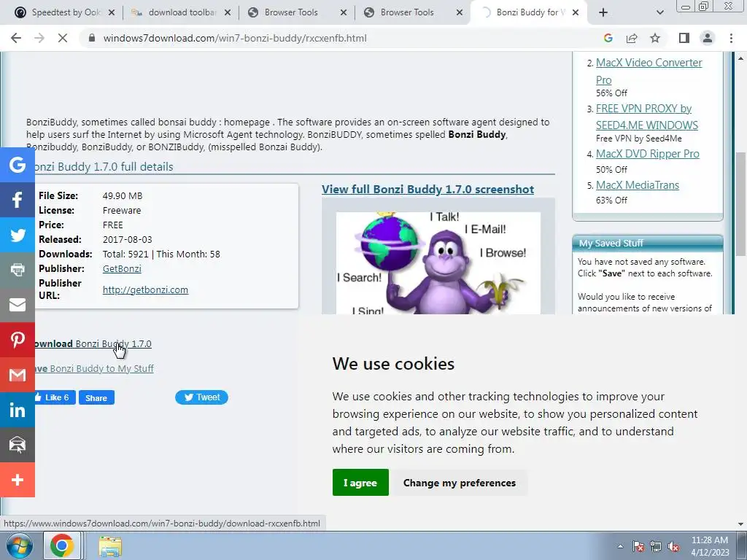Click the 2017-08-03 release date
Image resolution: width=747 pixels, height=560 pixels.
127,239
